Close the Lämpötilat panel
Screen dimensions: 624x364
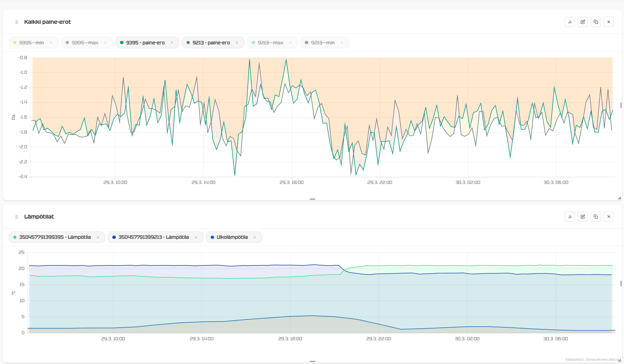coord(609,216)
